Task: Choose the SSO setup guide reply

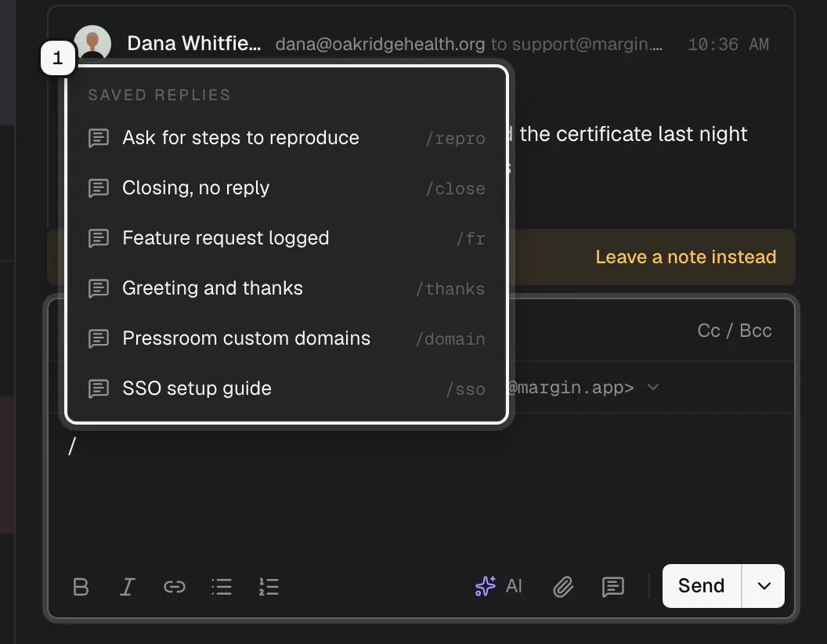Action: pos(287,389)
